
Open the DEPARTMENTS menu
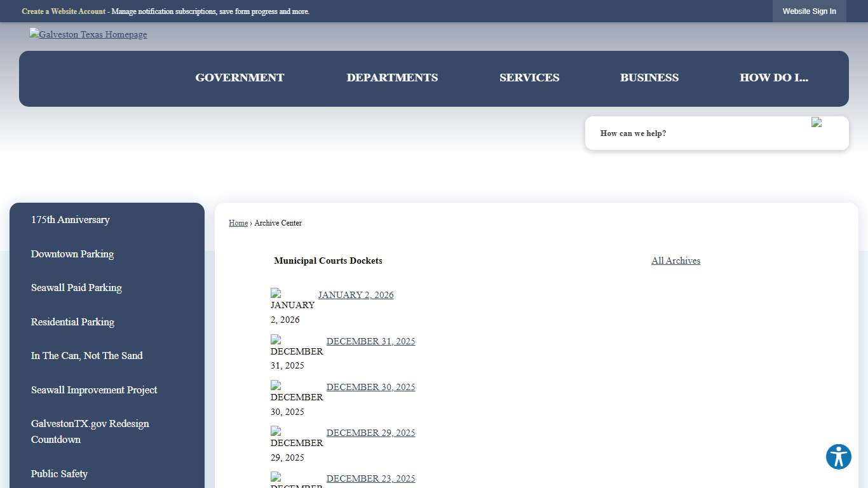tap(392, 78)
